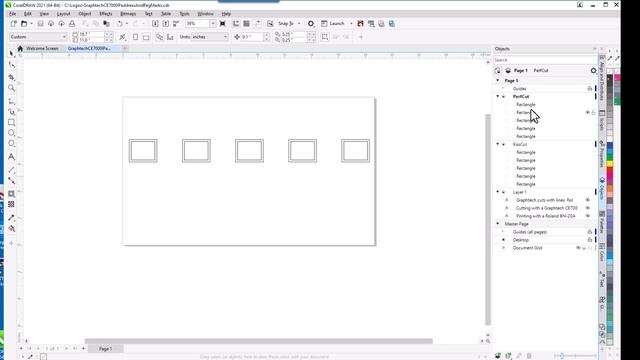Toggle visibility of Printing with a Roland object
Image resolution: width=640 pixels, height=360 pixels.
pos(588,216)
